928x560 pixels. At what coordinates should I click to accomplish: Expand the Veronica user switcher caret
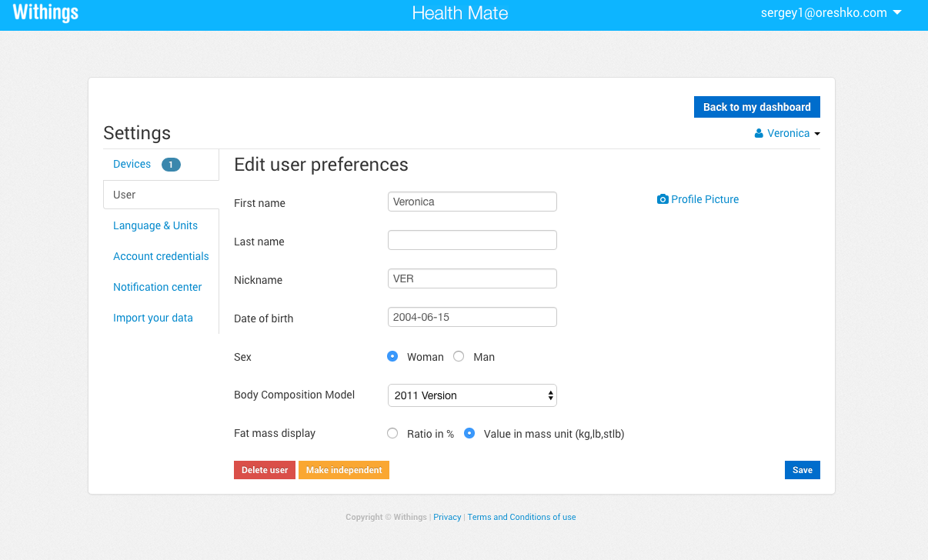coord(817,134)
